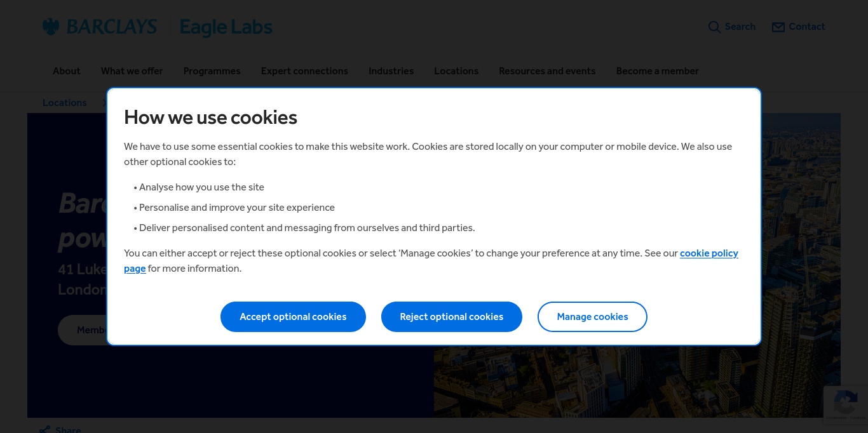Follow the cookie policy page link
Viewport: 868px width, 433px height.
709,253
